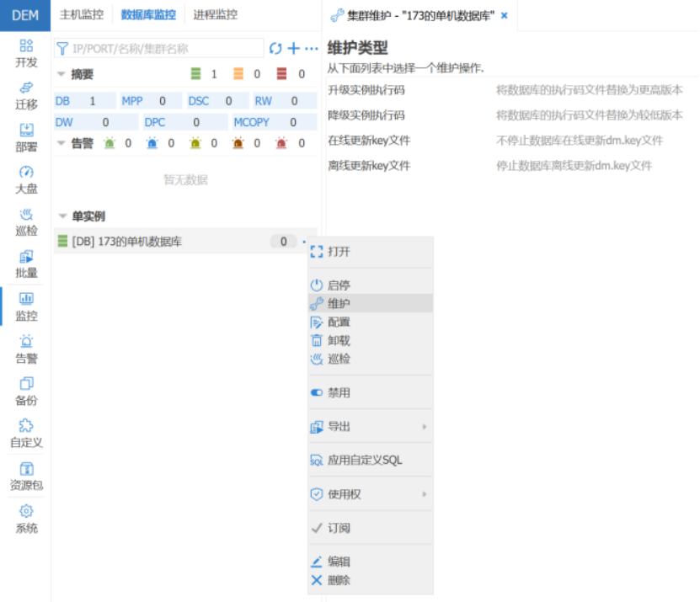
Task: Choose 卸载 in the context menu
Action: (x=371, y=340)
